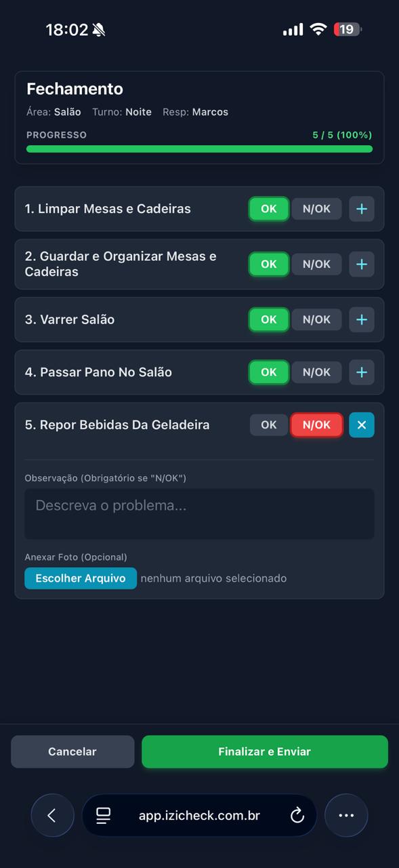
Task: Tap the plus icon on "Guardar e Organizar Mesas"
Action: click(x=361, y=264)
